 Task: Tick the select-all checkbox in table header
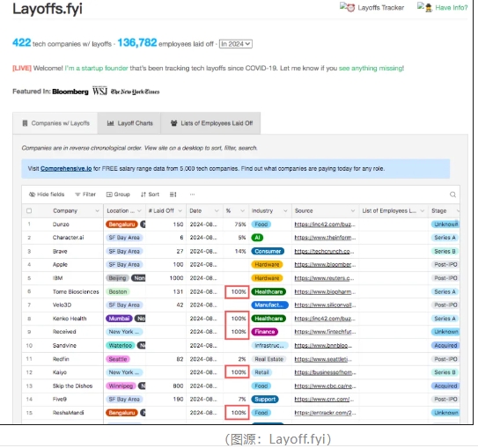click(x=29, y=211)
